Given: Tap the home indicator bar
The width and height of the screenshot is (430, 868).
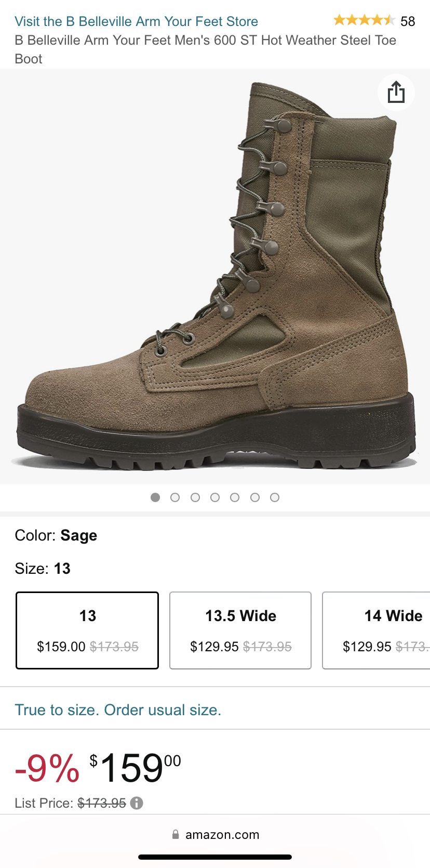Looking at the screenshot, I should (x=215, y=857).
